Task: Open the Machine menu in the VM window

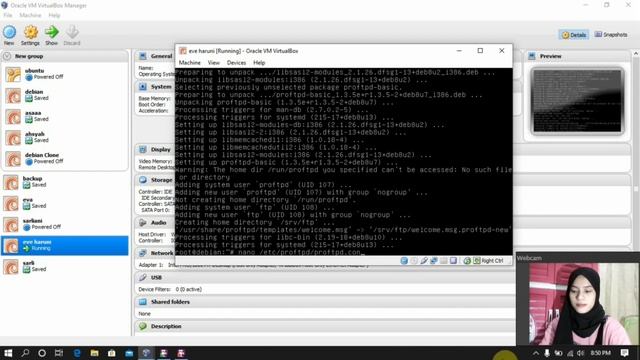Action: 189,62
